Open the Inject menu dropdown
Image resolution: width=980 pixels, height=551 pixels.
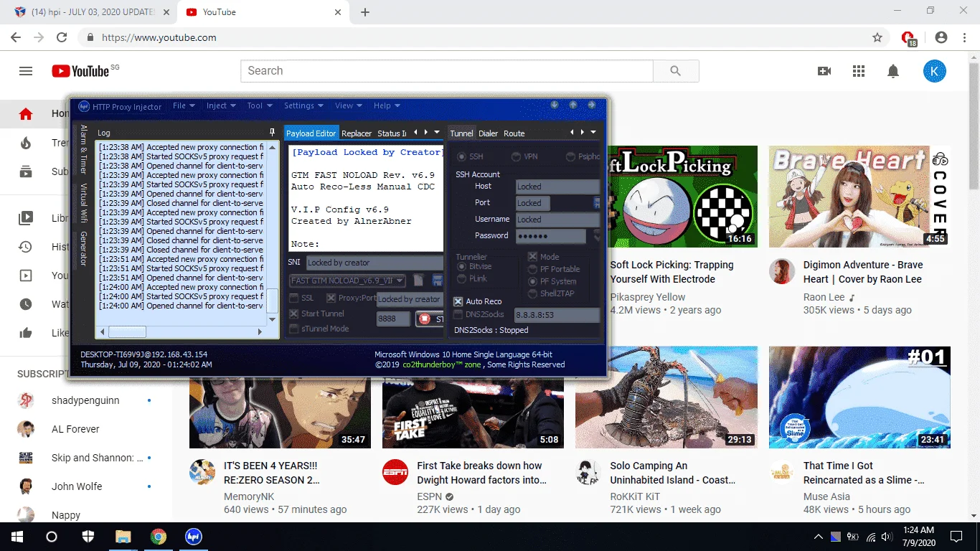tap(221, 105)
